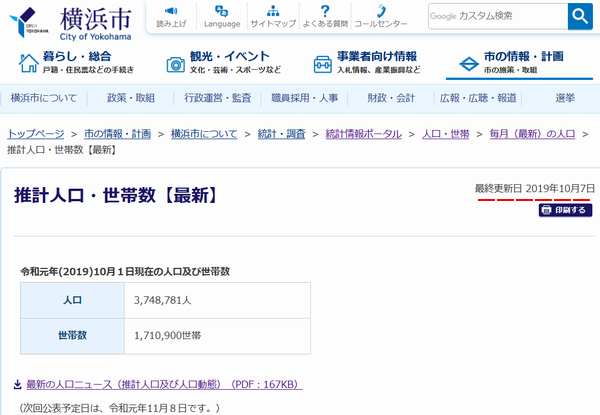Follow the 横浜市について breadcrumb link
The height and width of the screenshot is (415, 600).
pyautogui.click(x=204, y=134)
